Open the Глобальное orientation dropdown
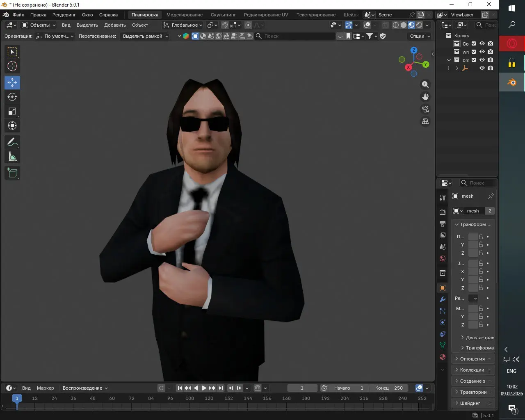 (183, 25)
